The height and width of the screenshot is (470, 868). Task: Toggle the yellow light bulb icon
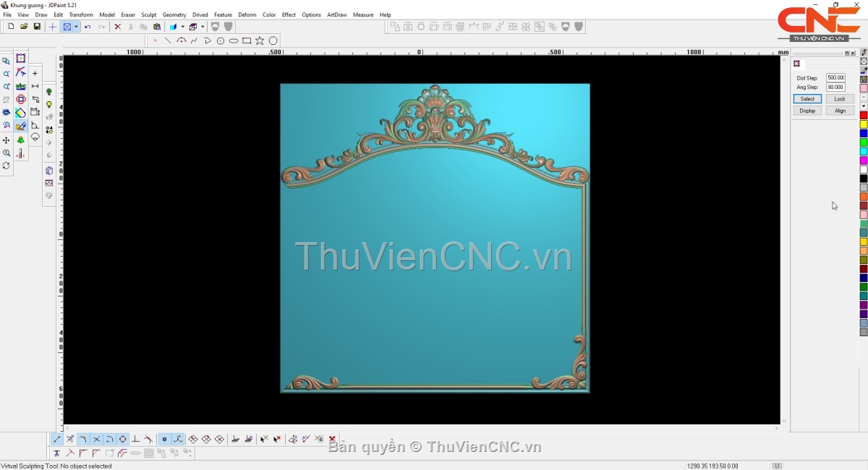[x=49, y=105]
